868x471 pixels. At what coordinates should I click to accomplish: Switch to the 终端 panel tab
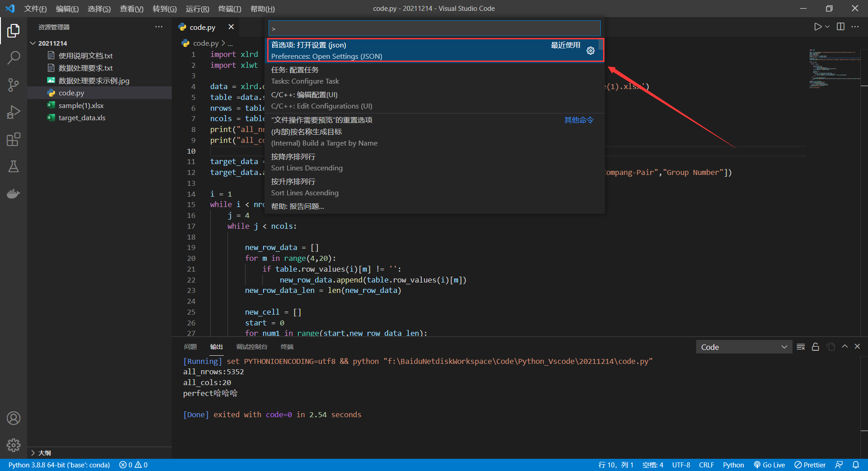287,347
